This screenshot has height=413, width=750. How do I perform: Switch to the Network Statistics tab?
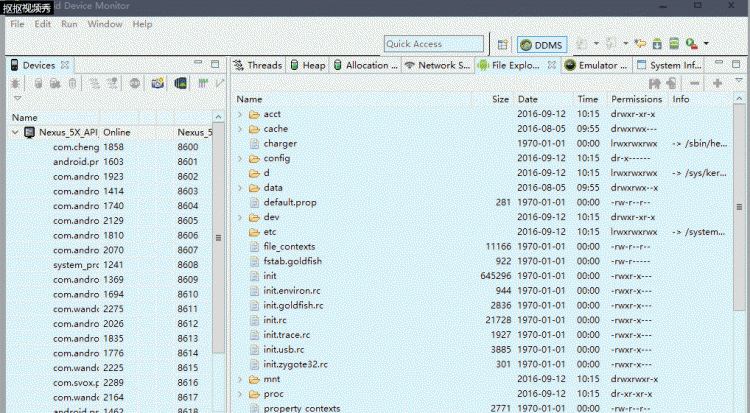pyautogui.click(x=438, y=65)
